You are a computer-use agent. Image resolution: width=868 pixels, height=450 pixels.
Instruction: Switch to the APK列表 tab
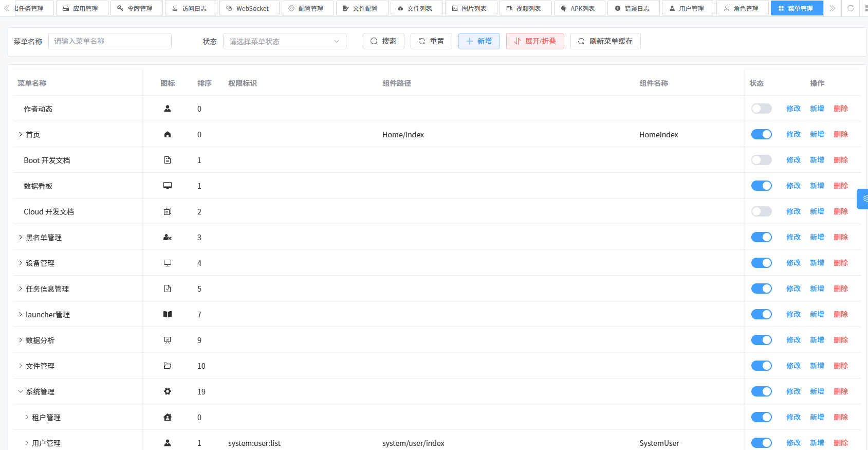point(579,8)
